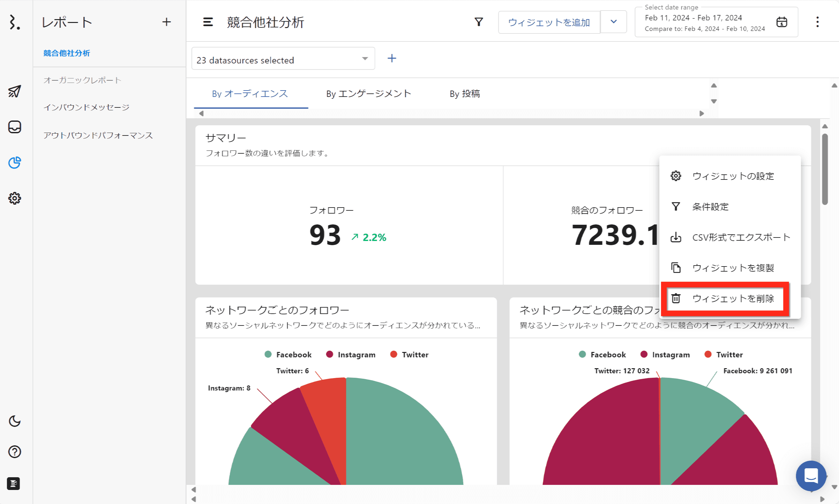The image size is (839, 504).
Task: Click the ウィジェットを追加 button
Action: click(x=549, y=22)
